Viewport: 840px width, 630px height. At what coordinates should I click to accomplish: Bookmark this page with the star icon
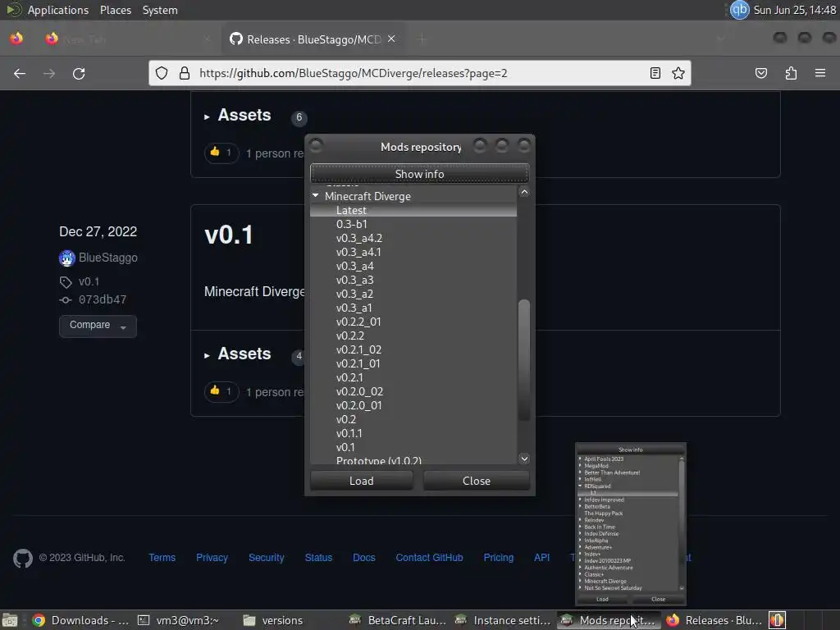[x=678, y=73]
